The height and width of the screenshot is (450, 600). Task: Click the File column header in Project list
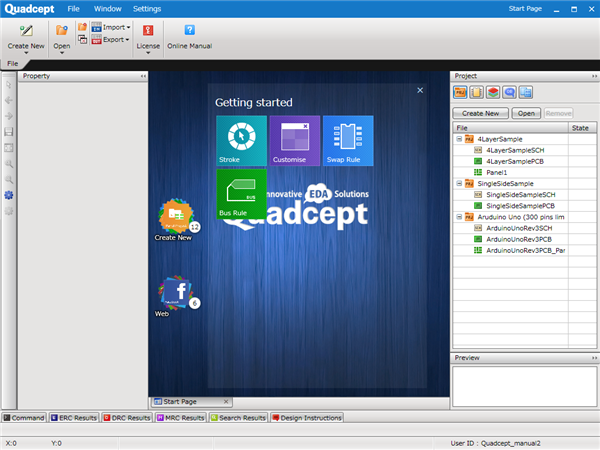point(510,128)
